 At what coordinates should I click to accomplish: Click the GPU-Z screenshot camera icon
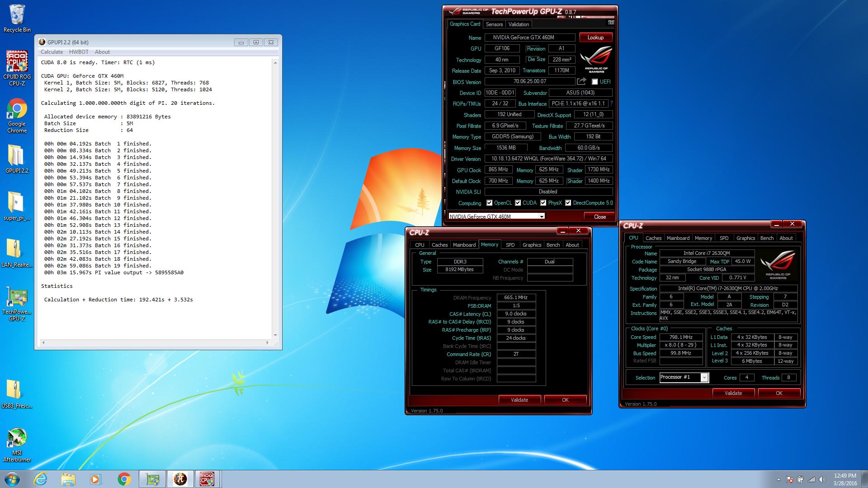(x=611, y=23)
